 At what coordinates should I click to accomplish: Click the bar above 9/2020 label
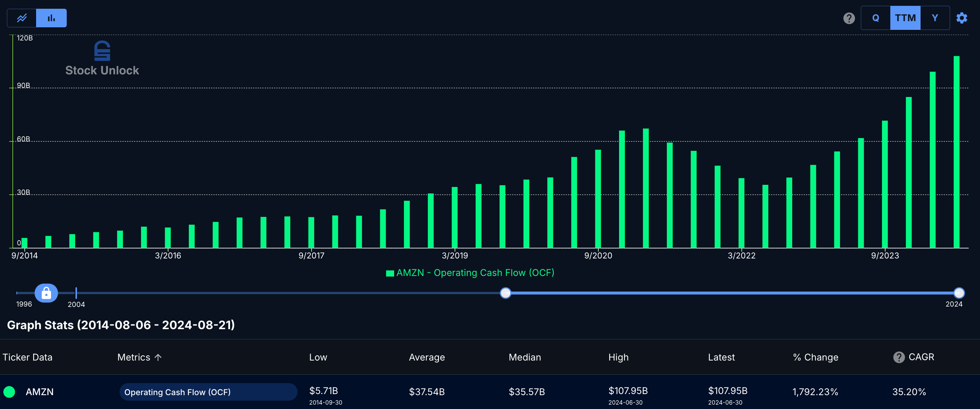click(598, 199)
